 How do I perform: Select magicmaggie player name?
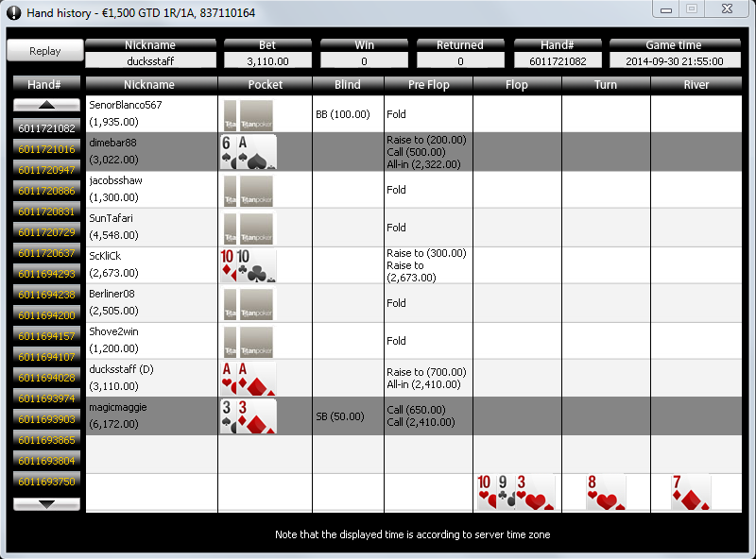click(x=117, y=407)
